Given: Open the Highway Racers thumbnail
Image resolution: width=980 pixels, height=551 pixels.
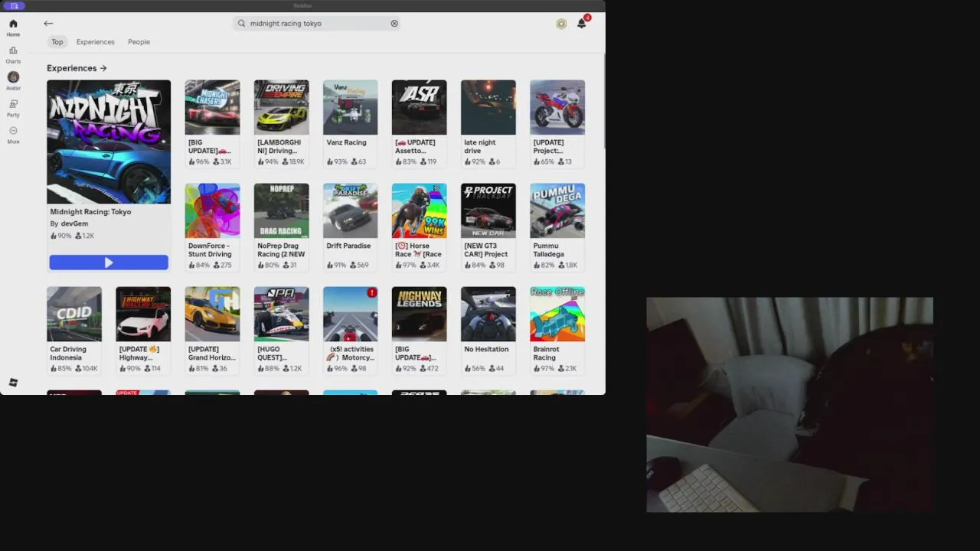Looking at the screenshot, I should [x=143, y=314].
